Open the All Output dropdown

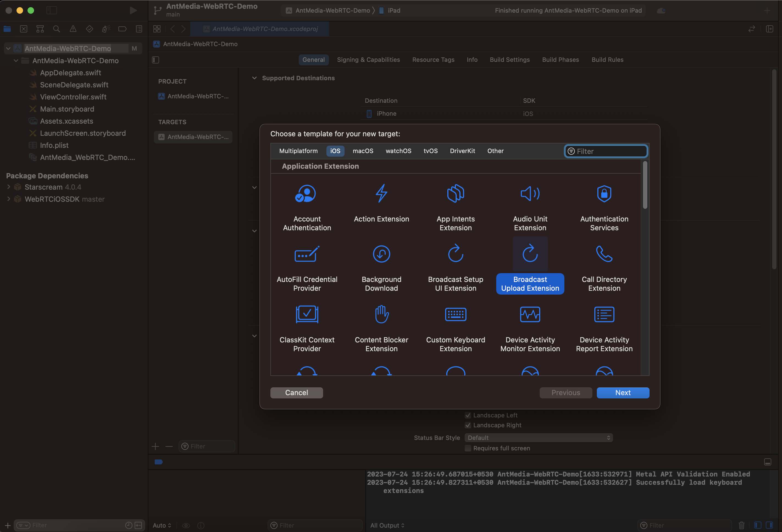coord(387,525)
